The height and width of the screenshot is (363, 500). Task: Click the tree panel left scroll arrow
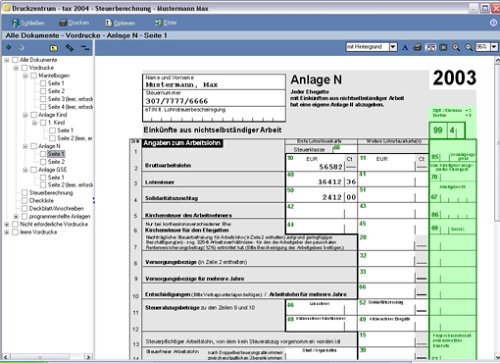click(x=5, y=357)
